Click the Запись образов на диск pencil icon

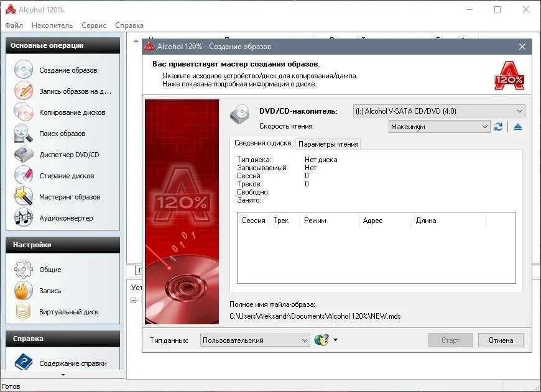click(x=24, y=91)
